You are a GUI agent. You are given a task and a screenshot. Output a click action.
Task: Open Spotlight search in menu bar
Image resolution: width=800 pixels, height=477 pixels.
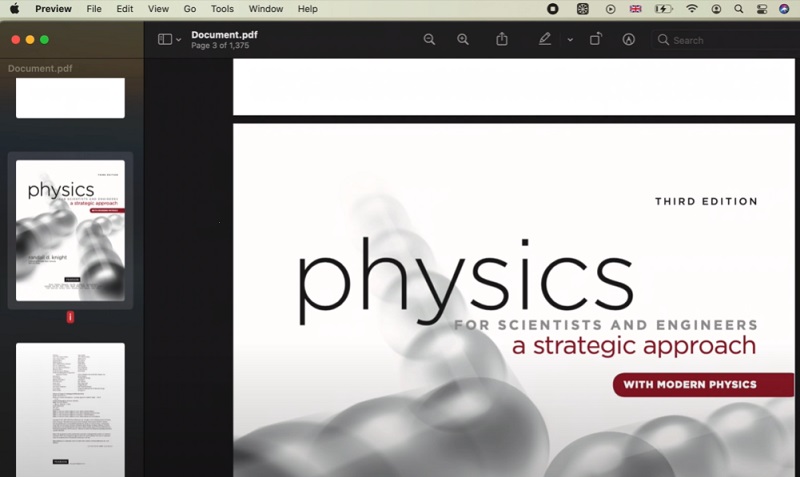click(739, 9)
